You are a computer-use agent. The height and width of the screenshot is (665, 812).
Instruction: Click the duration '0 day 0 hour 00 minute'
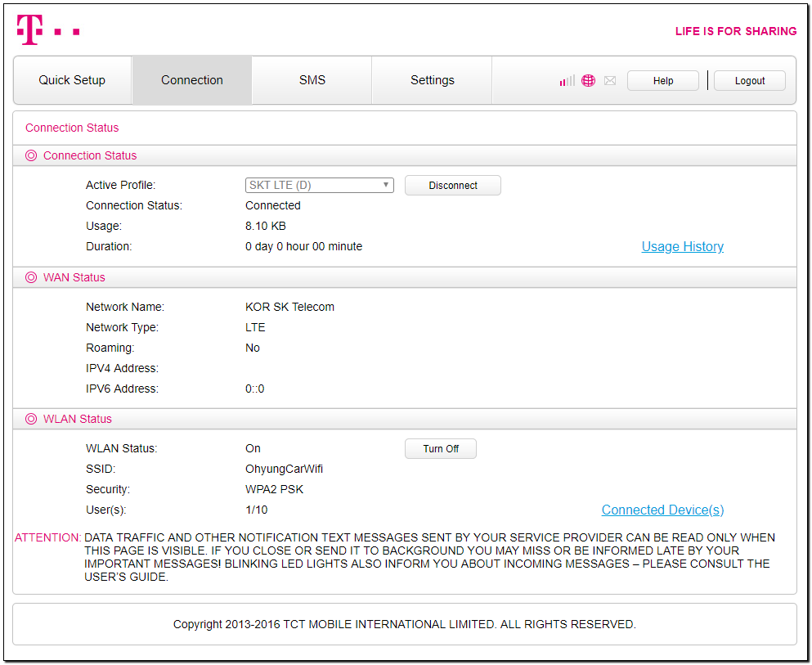click(x=304, y=246)
